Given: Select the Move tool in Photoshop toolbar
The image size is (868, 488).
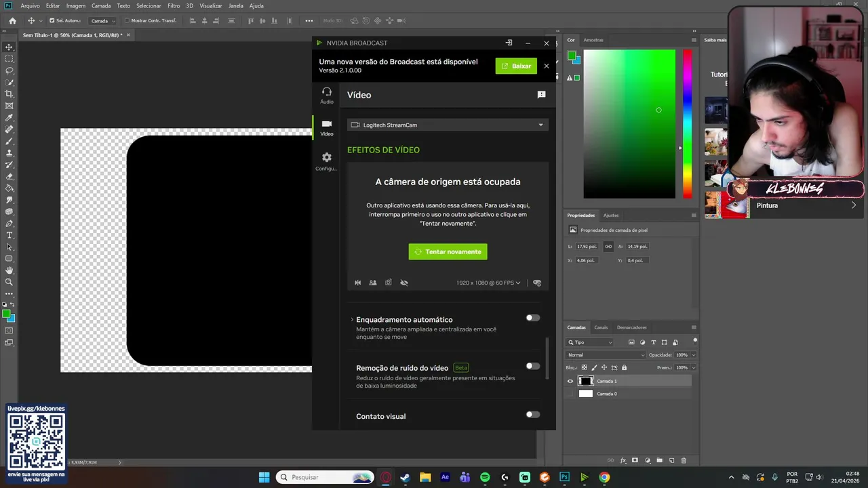Looking at the screenshot, I should [x=9, y=47].
